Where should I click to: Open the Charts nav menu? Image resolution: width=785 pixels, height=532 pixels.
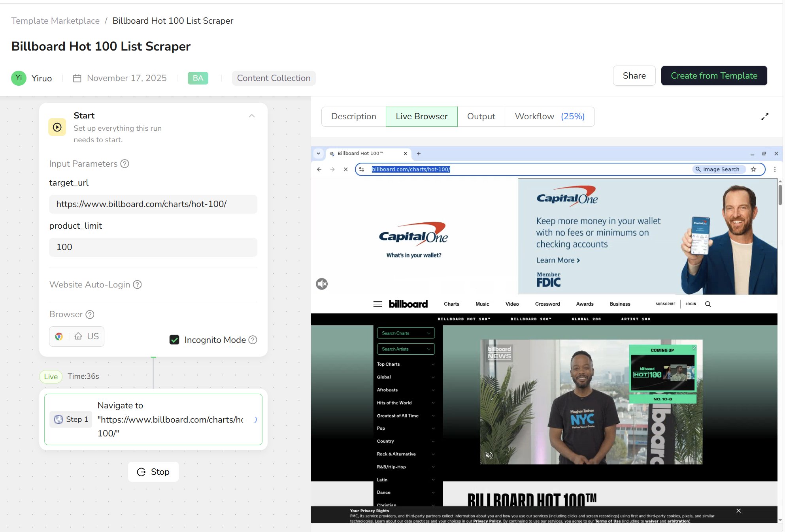point(451,304)
